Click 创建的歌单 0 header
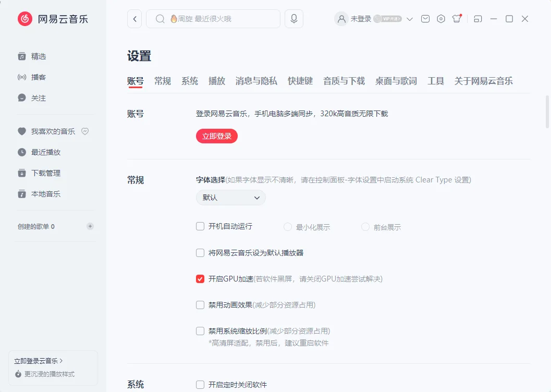 (x=36, y=227)
